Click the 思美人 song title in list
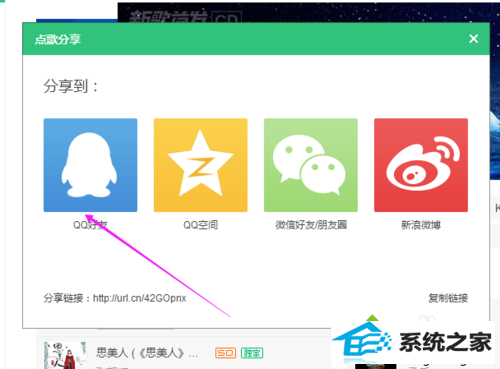 point(147,353)
